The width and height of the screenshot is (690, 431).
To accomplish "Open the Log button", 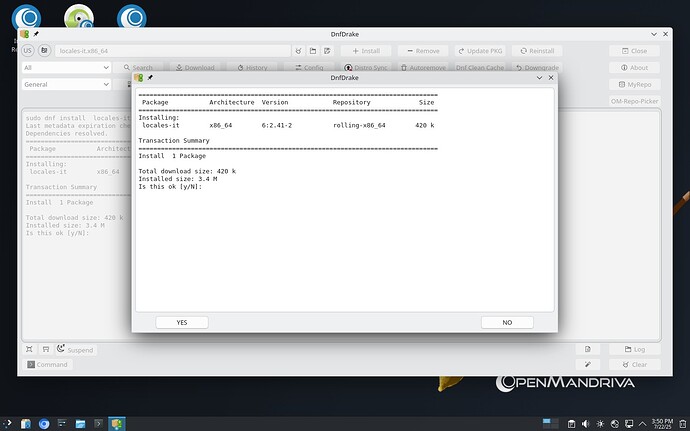I will click(x=634, y=349).
